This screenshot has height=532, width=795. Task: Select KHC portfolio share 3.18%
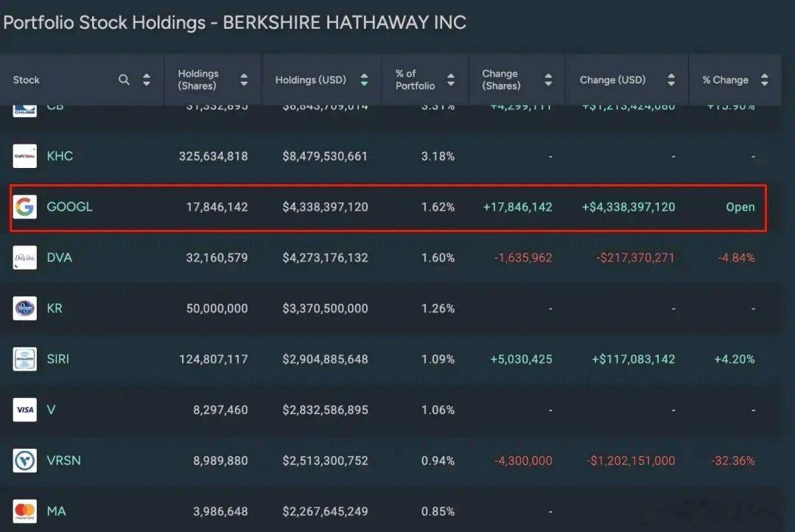(x=438, y=155)
